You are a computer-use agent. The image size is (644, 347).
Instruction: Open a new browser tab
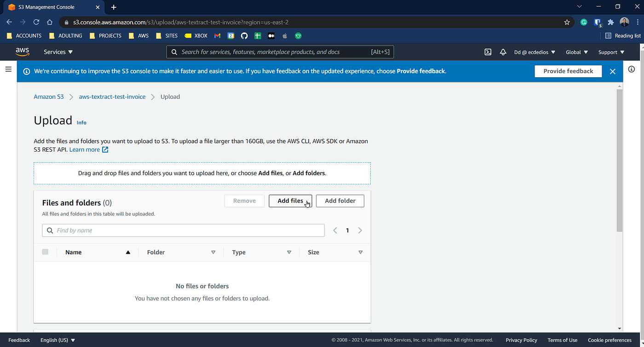coord(114,7)
